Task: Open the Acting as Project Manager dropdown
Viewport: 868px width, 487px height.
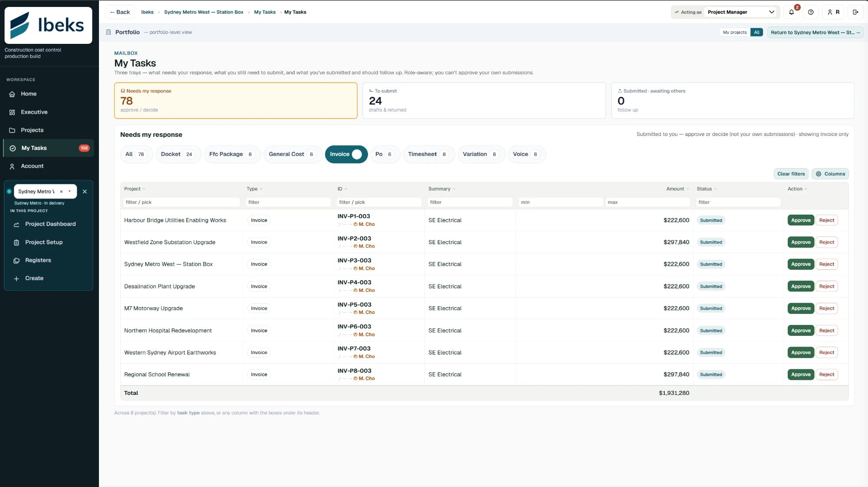Action: tap(741, 12)
